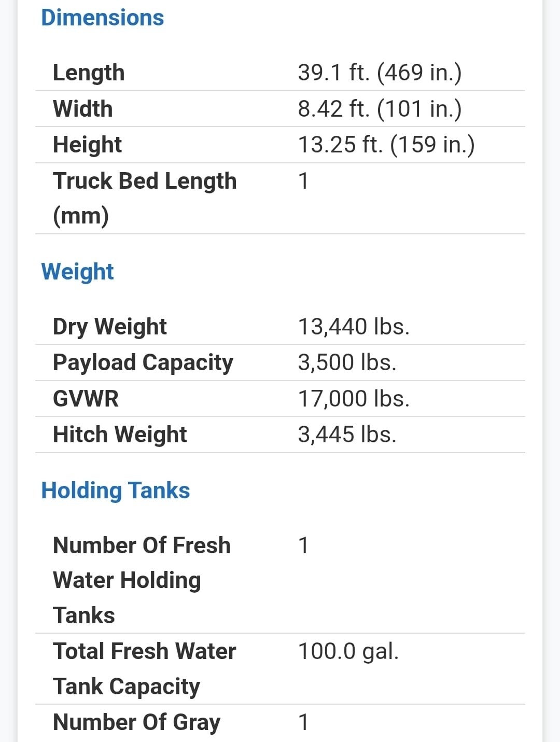Click the 3,445 lbs. hitch weight value

346,435
